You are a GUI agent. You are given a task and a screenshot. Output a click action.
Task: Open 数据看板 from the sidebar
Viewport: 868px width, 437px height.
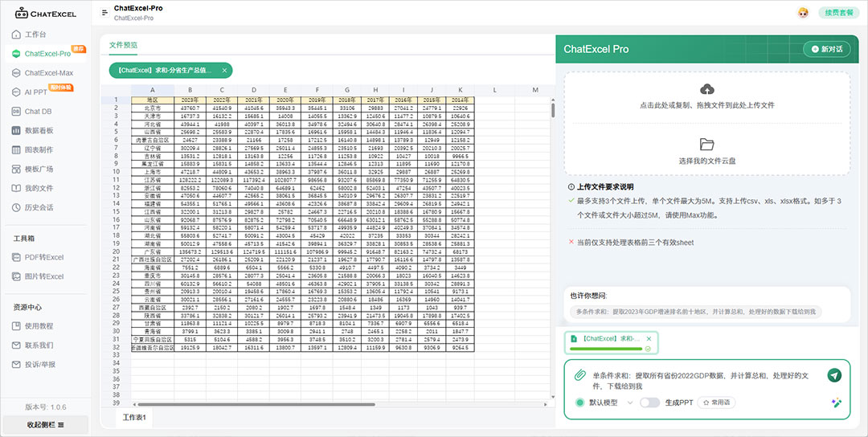tap(39, 130)
